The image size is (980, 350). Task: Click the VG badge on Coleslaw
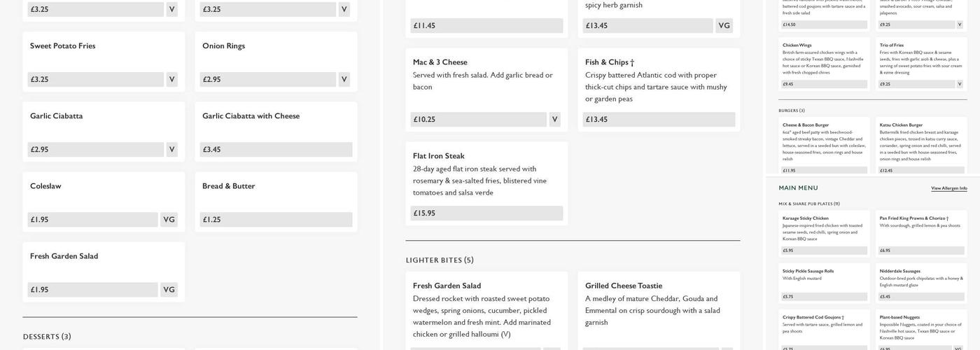(169, 220)
